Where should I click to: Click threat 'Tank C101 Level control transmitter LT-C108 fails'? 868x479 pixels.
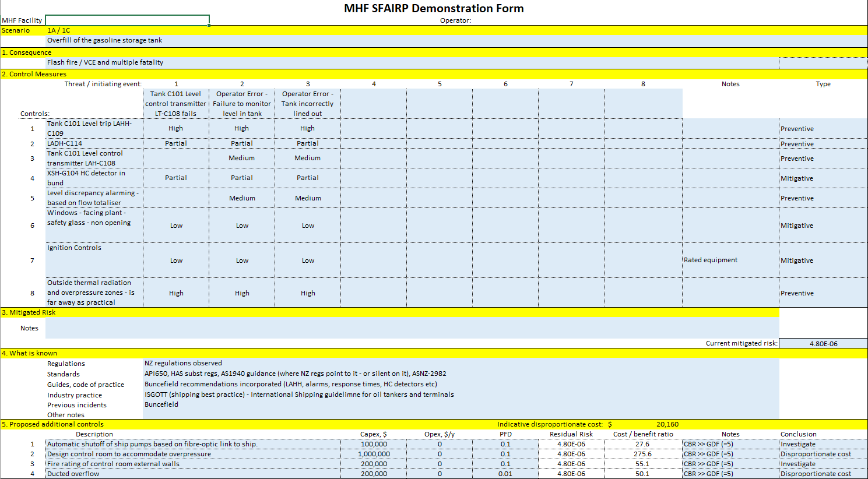coord(175,104)
